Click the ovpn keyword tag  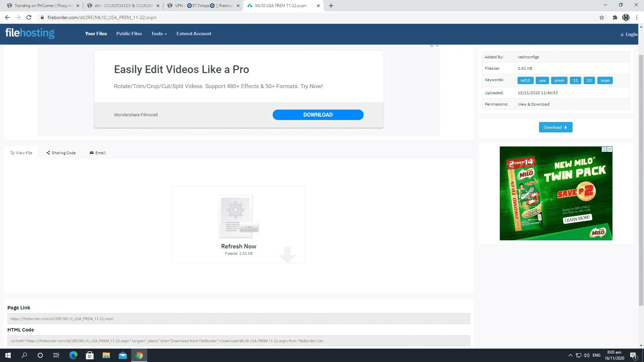coord(605,80)
